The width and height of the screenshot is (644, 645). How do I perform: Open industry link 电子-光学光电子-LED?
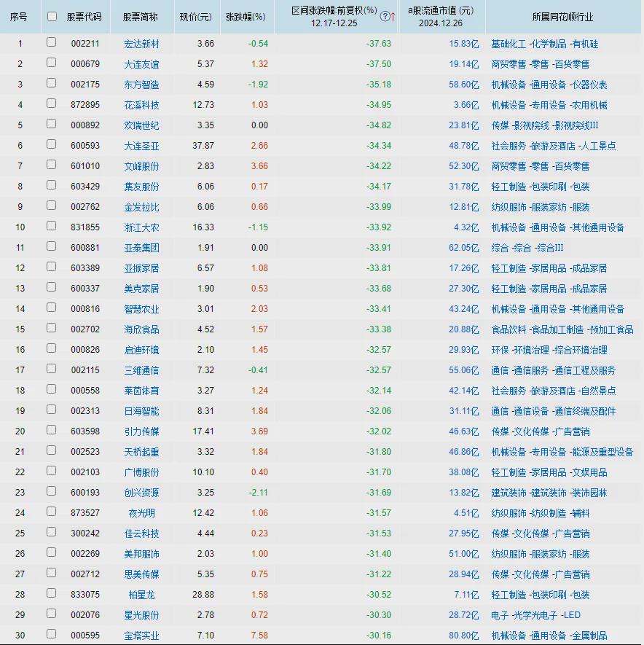click(x=536, y=615)
